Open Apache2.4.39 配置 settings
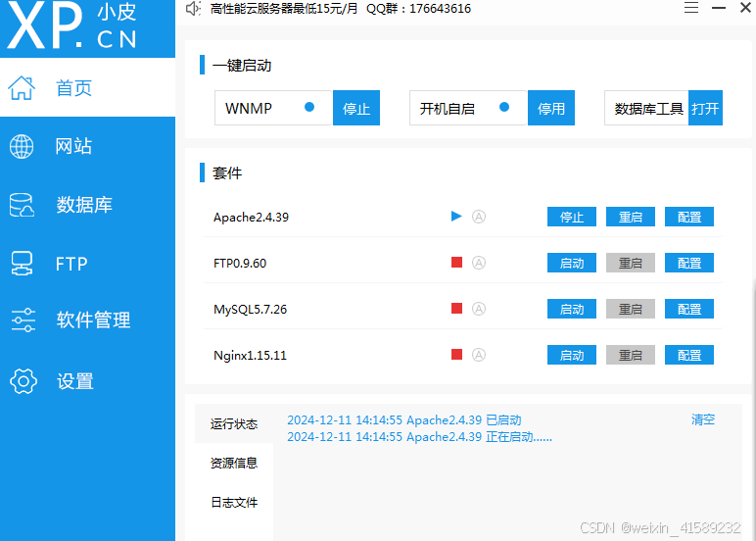 click(x=689, y=217)
